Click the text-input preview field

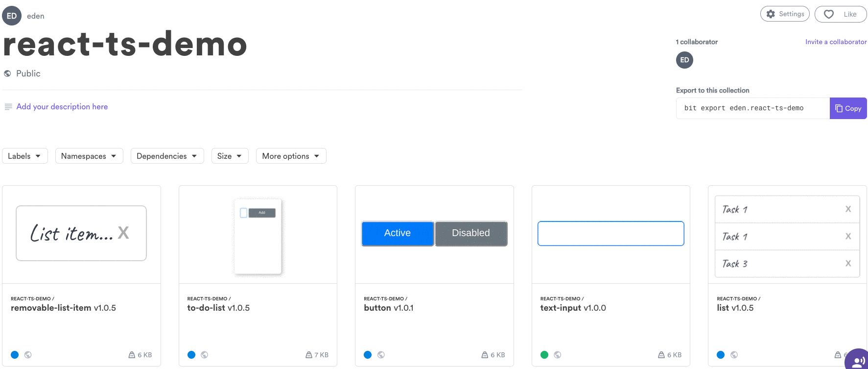tap(611, 233)
